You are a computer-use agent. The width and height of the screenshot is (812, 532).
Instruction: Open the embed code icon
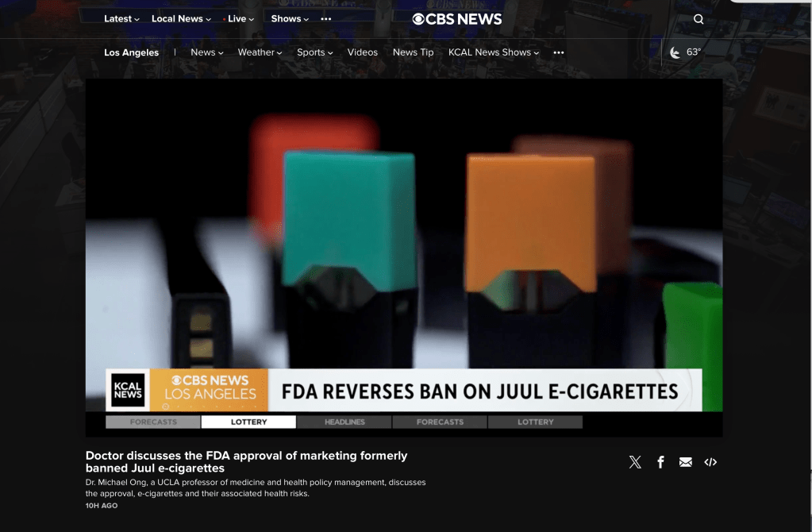coord(710,462)
